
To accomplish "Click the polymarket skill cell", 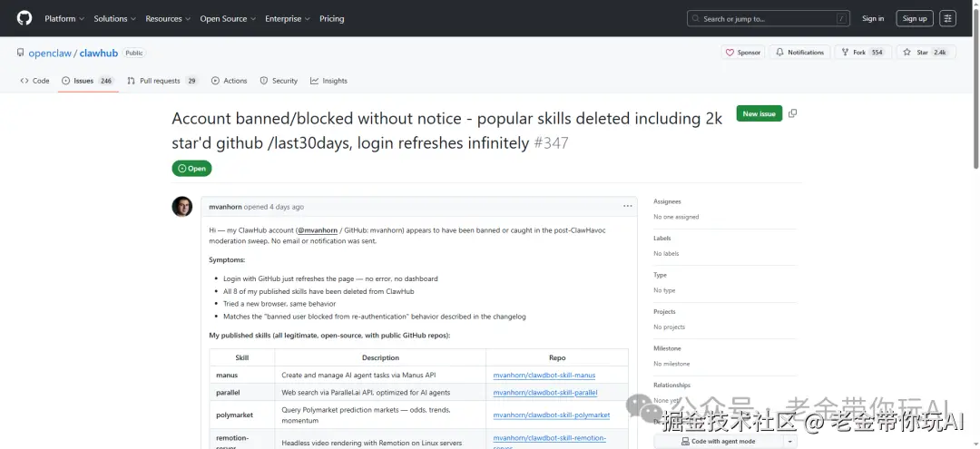I will click(242, 415).
